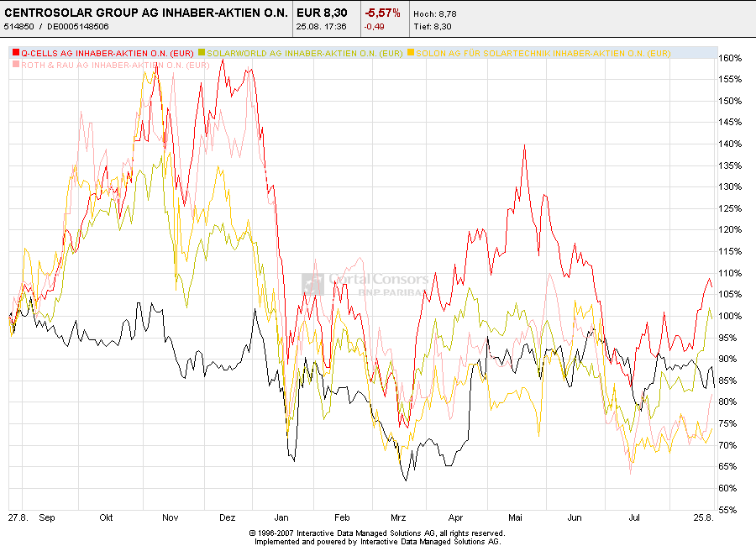Select SOLARWORLD AG INHABER-AKTIEN legend label
This screenshot has width=756, height=546.
click(x=305, y=53)
